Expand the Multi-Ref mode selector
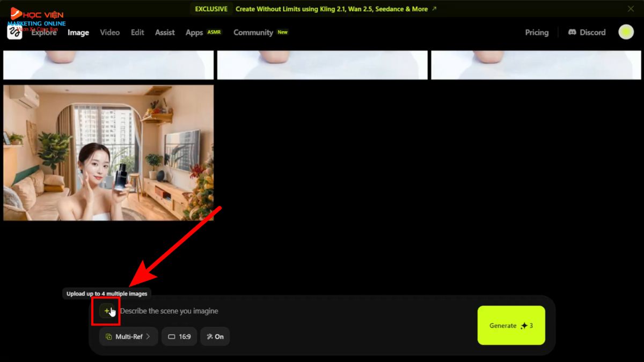Viewport: 644px width, 362px height. 128,337
